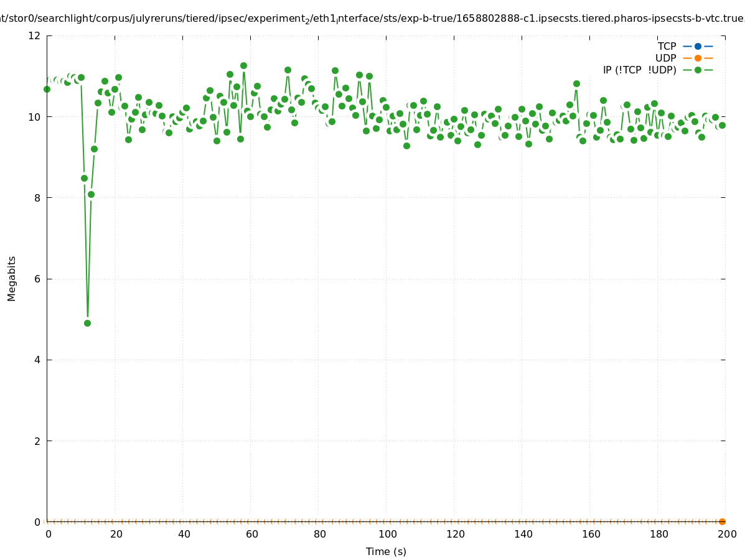
Task: Click the 100 tick label on x-axis
Action: (387, 534)
